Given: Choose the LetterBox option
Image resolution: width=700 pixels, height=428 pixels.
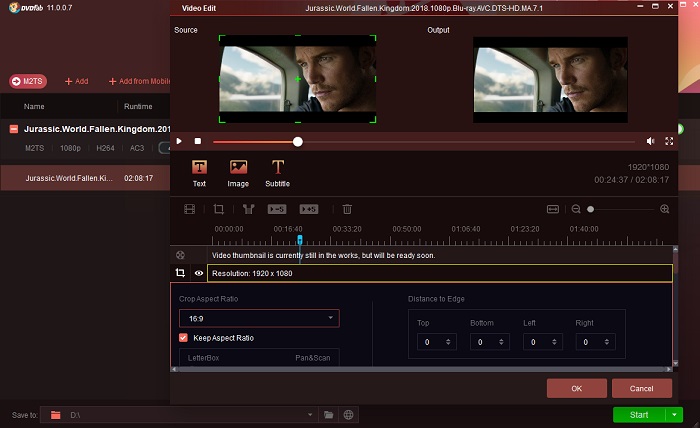Looking at the screenshot, I should coord(203,358).
